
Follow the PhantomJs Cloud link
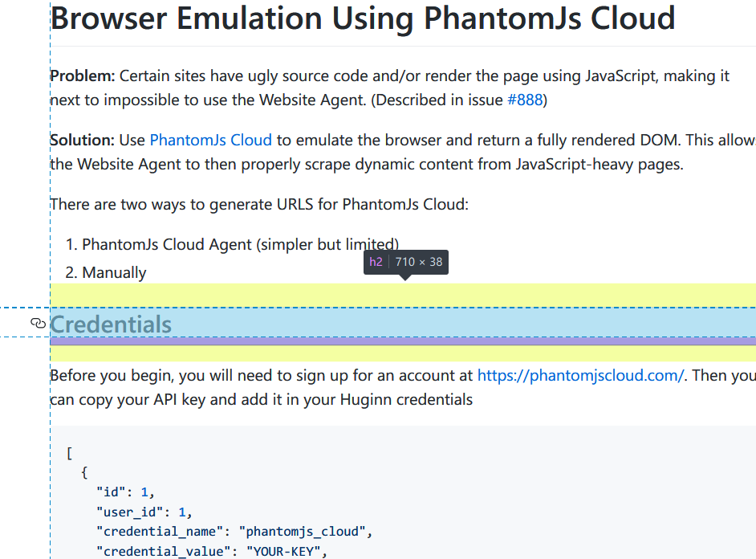pyautogui.click(x=211, y=140)
